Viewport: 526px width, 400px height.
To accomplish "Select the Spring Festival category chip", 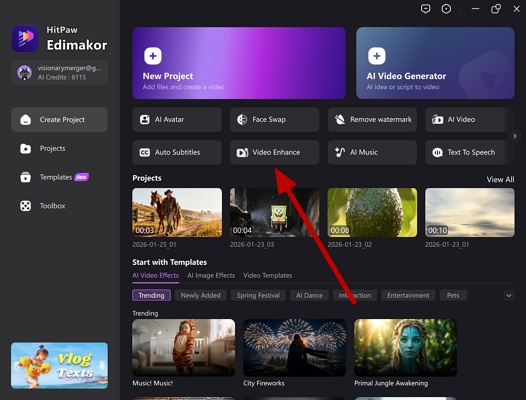I will coord(258,295).
